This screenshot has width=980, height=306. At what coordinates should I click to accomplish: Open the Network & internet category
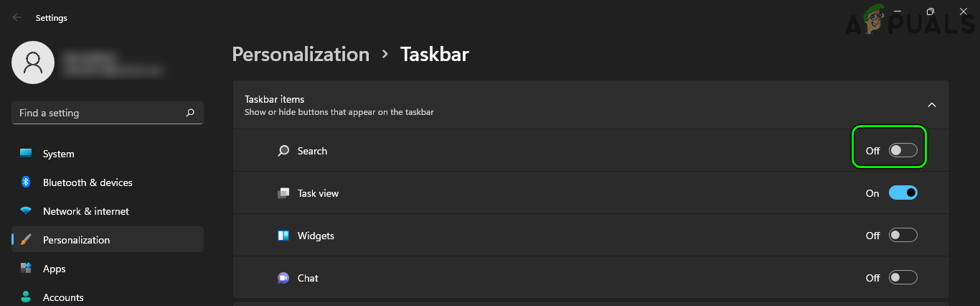pyautogui.click(x=86, y=211)
